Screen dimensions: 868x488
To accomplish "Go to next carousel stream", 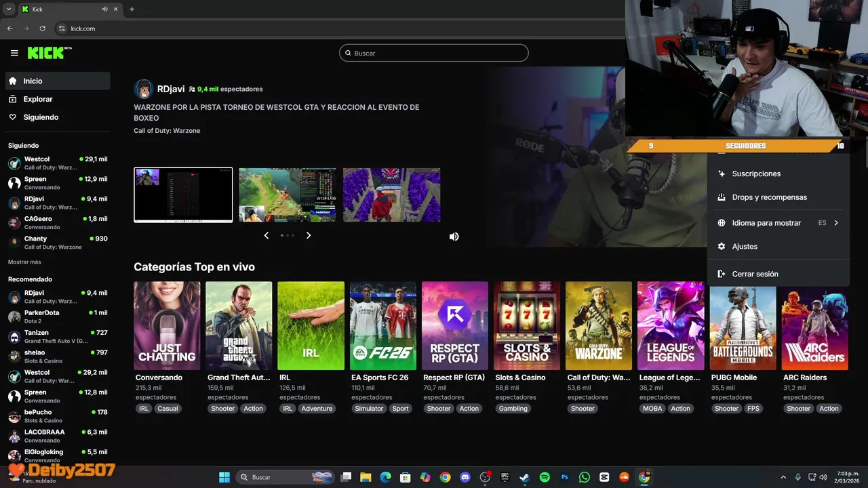I will 309,235.
